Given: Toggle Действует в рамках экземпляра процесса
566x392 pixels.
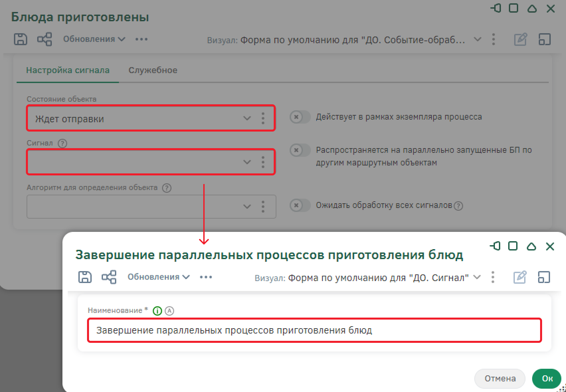Looking at the screenshot, I should tap(300, 117).
